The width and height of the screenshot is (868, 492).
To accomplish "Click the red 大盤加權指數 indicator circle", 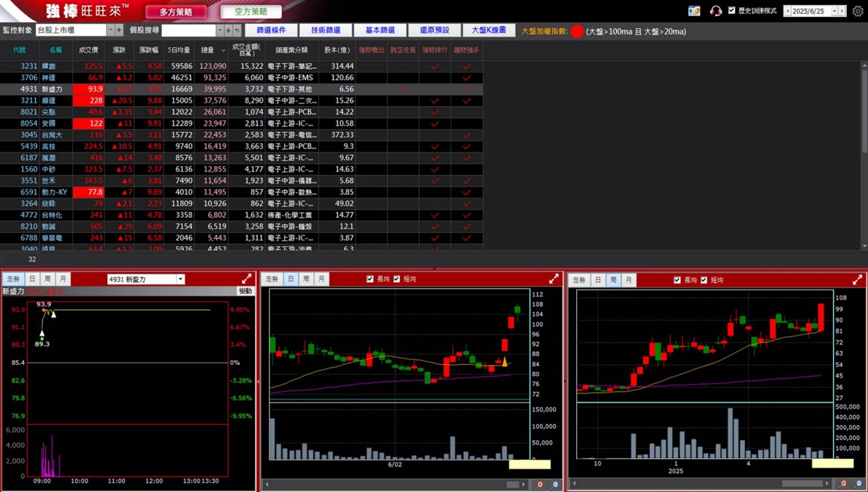I will click(578, 31).
